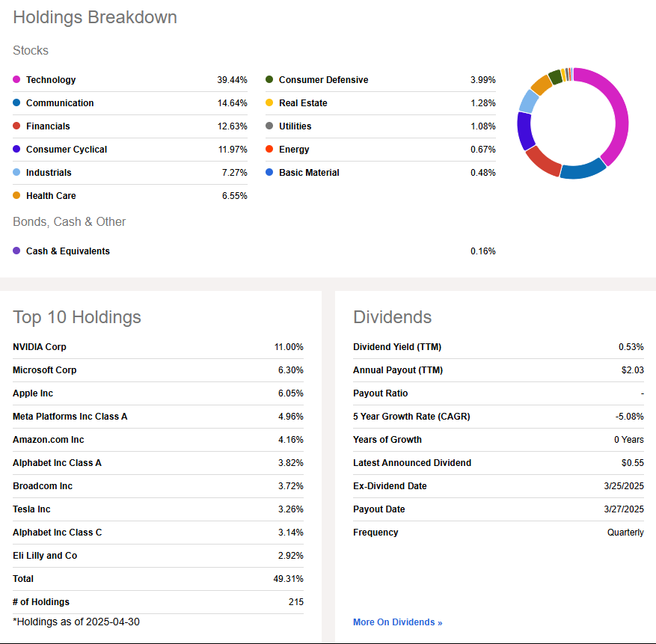This screenshot has width=656, height=644.
Task: Open the More On Dividends link
Action: pyautogui.click(x=397, y=622)
